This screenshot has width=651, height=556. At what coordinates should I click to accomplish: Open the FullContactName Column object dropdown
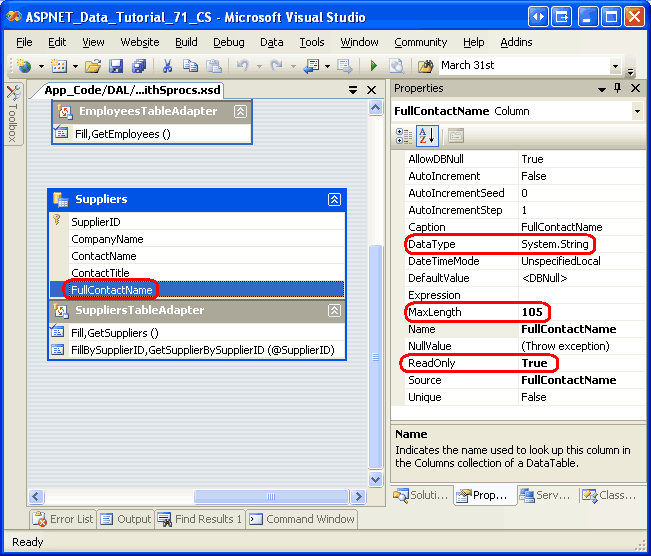click(637, 111)
